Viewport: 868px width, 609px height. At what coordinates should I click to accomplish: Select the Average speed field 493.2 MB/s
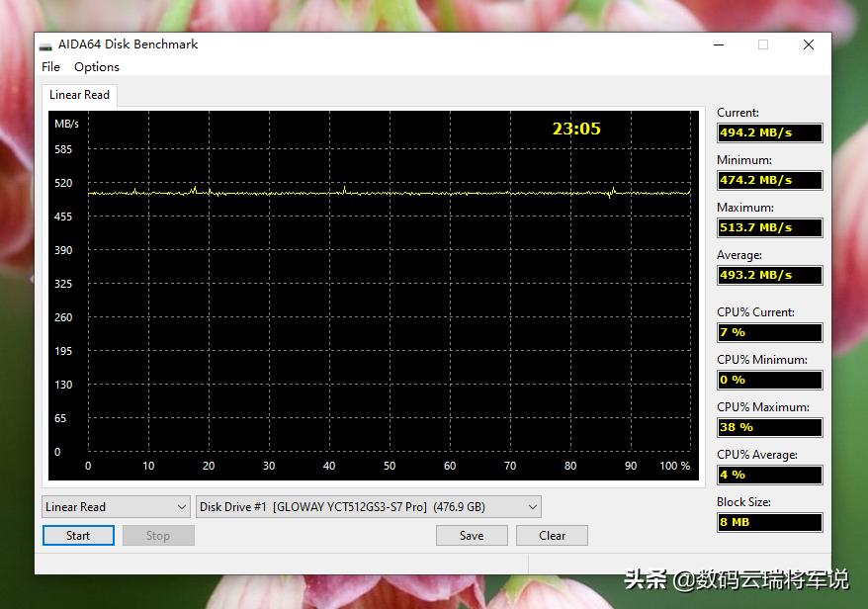[x=769, y=275]
